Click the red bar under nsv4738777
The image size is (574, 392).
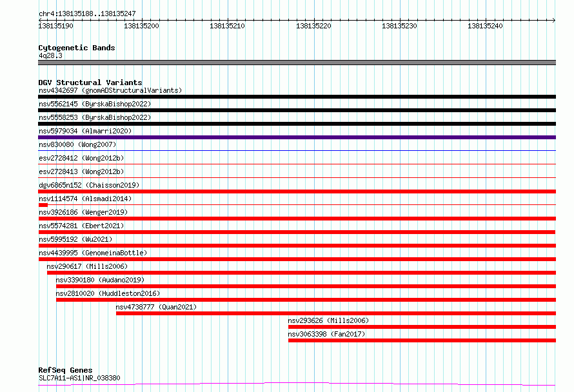[x=336, y=313]
